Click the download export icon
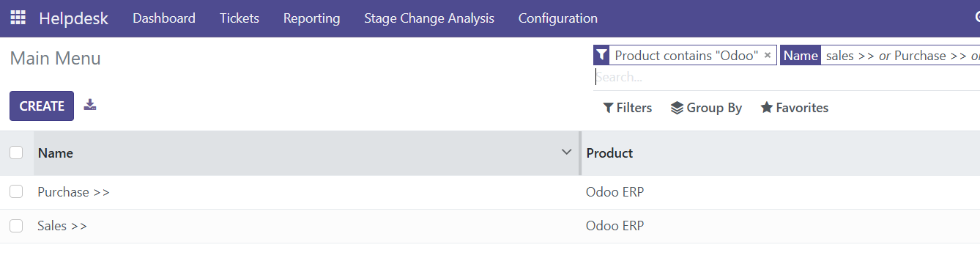This screenshot has height=275, width=980. point(90,105)
